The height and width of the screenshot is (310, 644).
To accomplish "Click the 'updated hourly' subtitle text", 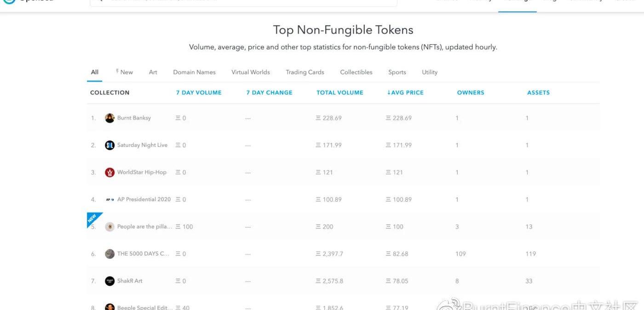I will pos(471,47).
